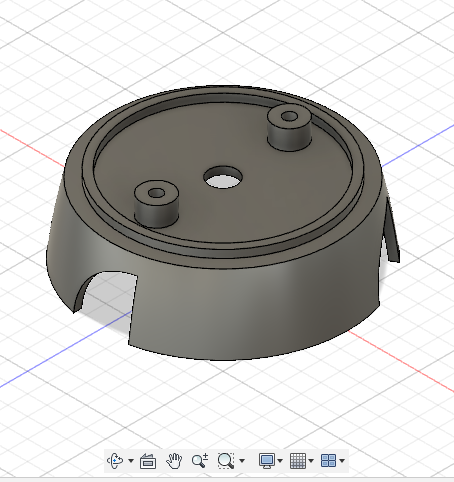The height and width of the screenshot is (482, 454).
Task: Open Grid and Snaps icon
Action: point(298,461)
